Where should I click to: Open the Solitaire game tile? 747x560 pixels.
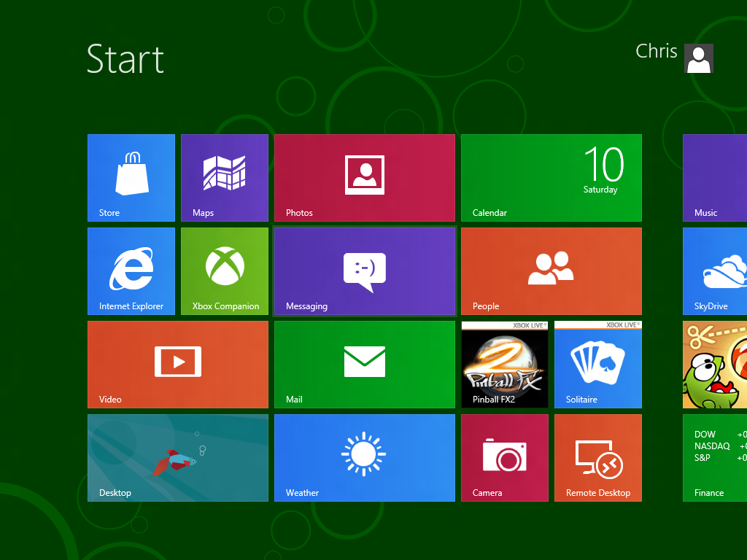598,364
